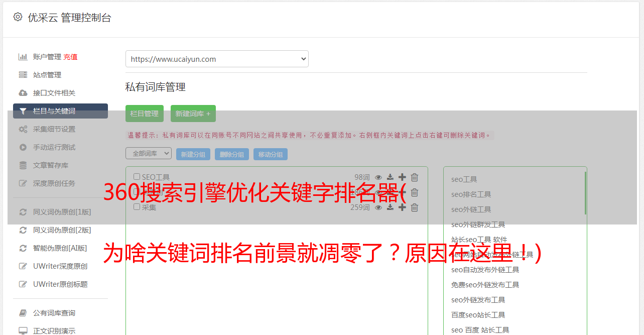The width and height of the screenshot is (644, 335).
Task: Click the 栏目管理 button
Action: 145,114
